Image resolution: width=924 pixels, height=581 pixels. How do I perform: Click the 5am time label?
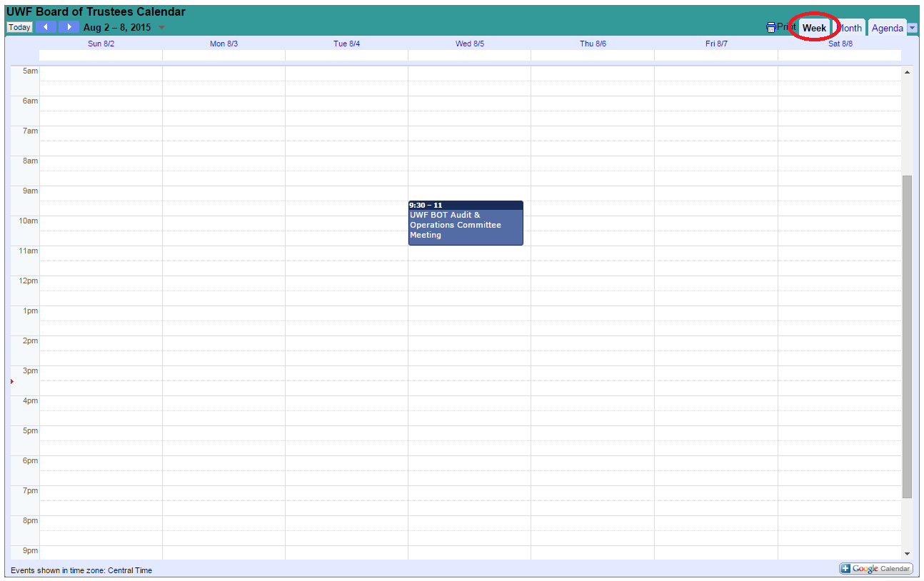(x=31, y=71)
